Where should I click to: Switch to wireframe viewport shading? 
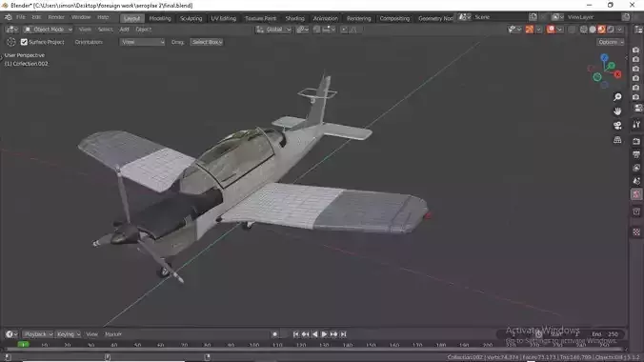(583, 30)
